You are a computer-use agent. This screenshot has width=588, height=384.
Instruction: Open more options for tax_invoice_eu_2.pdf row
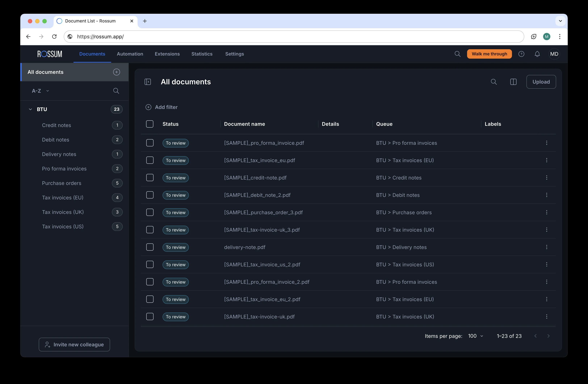pyautogui.click(x=547, y=299)
